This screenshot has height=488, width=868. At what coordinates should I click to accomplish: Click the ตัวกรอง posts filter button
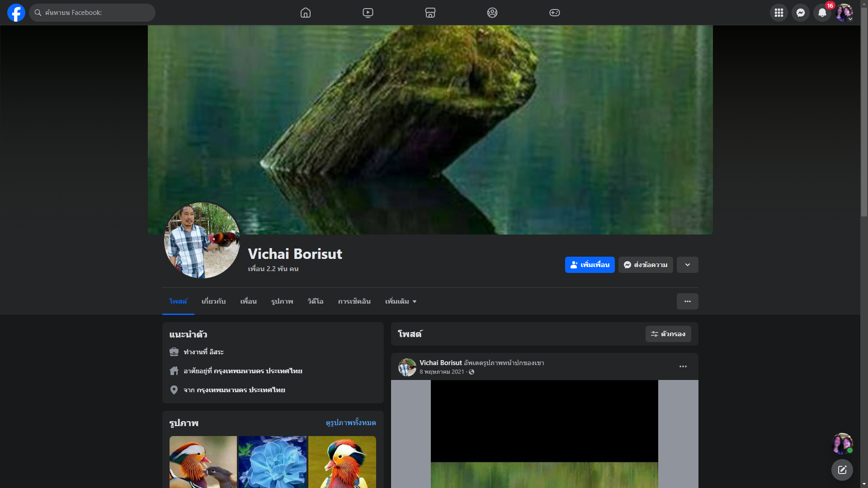point(668,334)
